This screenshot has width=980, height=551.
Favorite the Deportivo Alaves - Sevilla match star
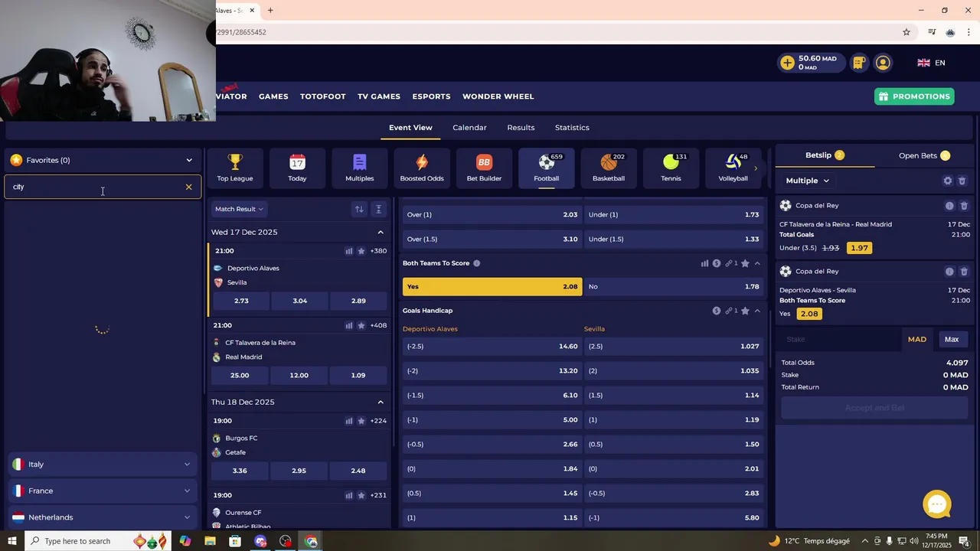[x=361, y=251]
